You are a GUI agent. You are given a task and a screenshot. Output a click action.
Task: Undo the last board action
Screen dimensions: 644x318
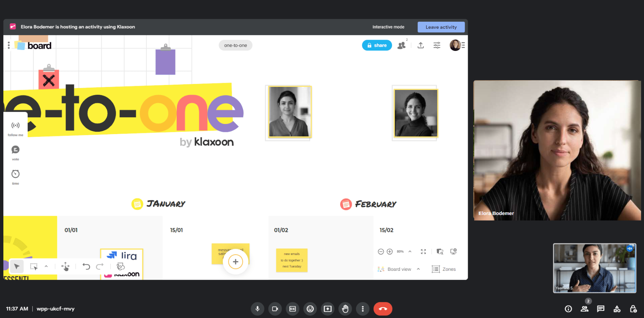(86, 267)
